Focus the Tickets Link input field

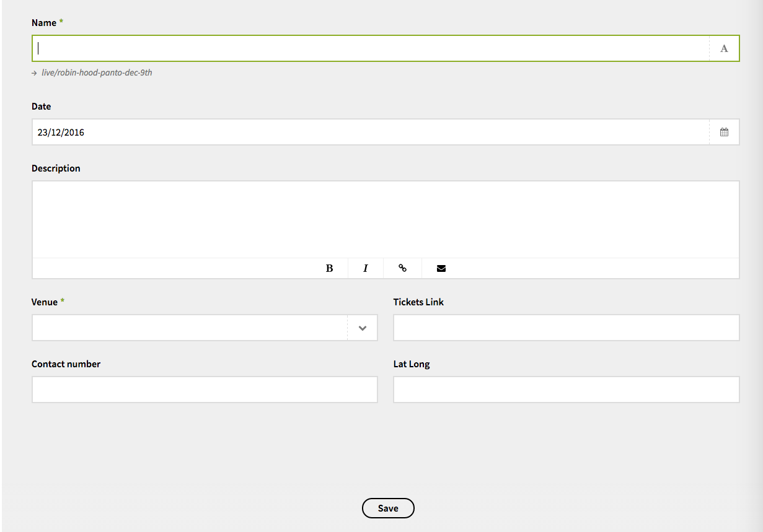pyautogui.click(x=566, y=328)
